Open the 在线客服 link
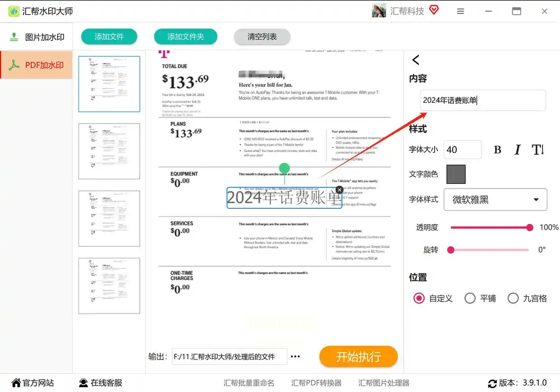560x392 pixels. [101, 383]
